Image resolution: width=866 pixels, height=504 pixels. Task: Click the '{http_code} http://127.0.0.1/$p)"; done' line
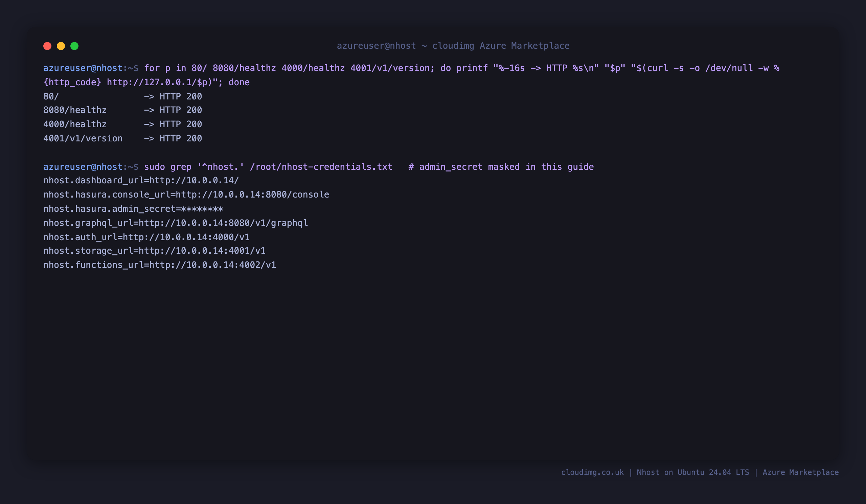click(x=146, y=82)
